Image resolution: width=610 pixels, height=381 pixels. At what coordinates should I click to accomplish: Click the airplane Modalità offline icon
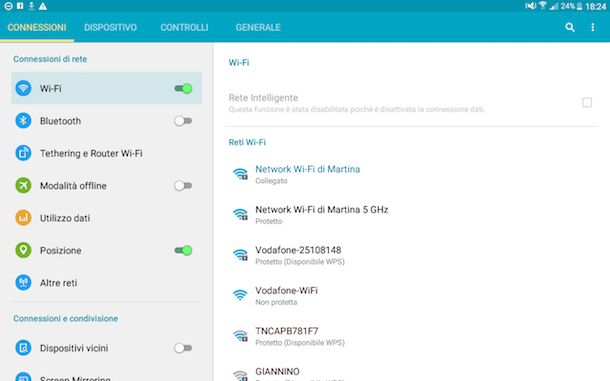tap(23, 186)
